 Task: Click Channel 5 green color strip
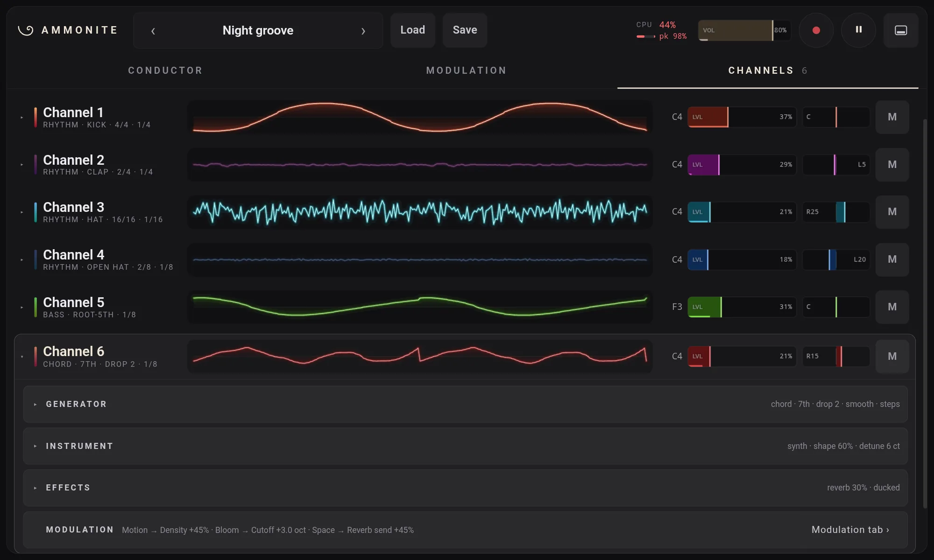pos(35,307)
